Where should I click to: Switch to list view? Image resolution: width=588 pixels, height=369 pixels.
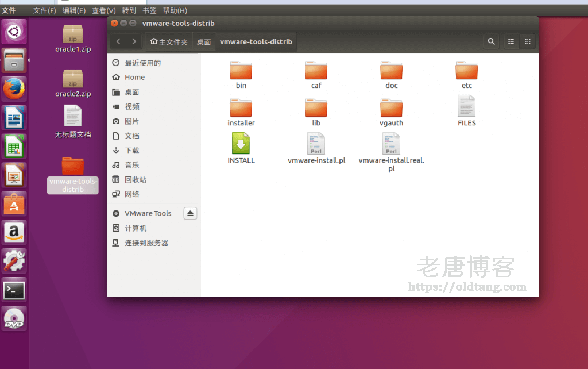pyautogui.click(x=510, y=41)
